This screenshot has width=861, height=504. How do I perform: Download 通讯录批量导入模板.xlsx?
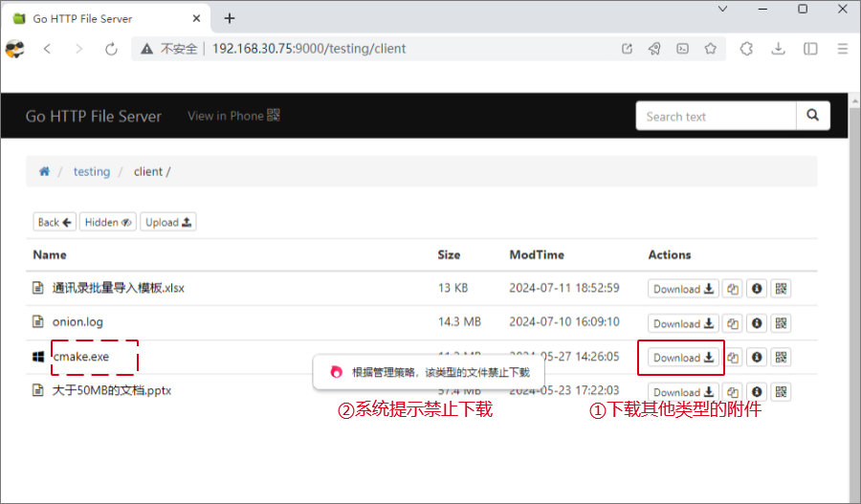click(x=683, y=289)
